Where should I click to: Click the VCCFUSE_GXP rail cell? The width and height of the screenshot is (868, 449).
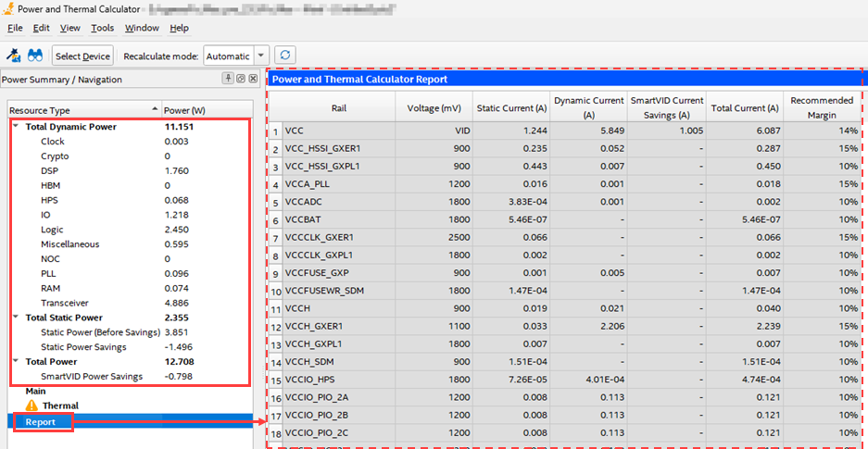(x=340, y=272)
